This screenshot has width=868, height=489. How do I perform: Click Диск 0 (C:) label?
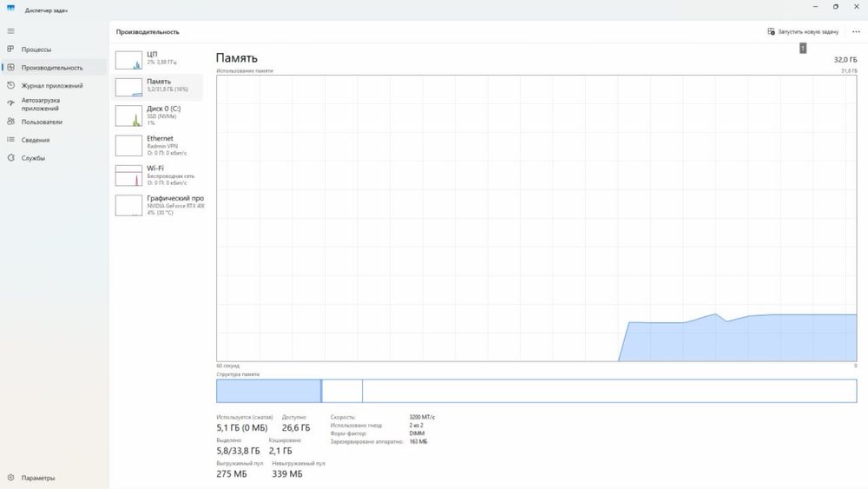pos(163,109)
